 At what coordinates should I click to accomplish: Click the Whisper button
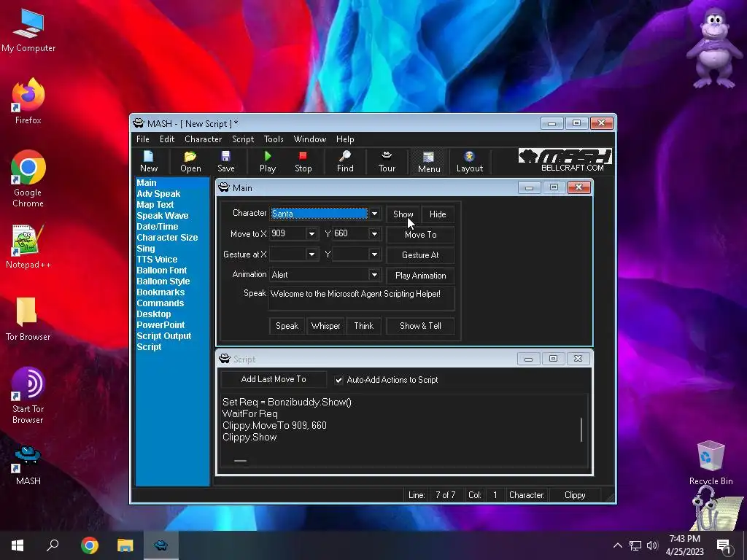tap(325, 326)
